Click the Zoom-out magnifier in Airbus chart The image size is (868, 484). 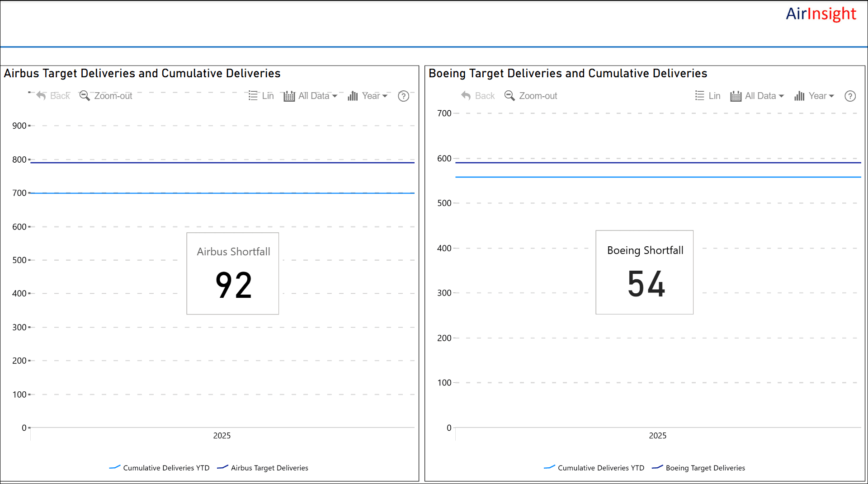click(85, 96)
